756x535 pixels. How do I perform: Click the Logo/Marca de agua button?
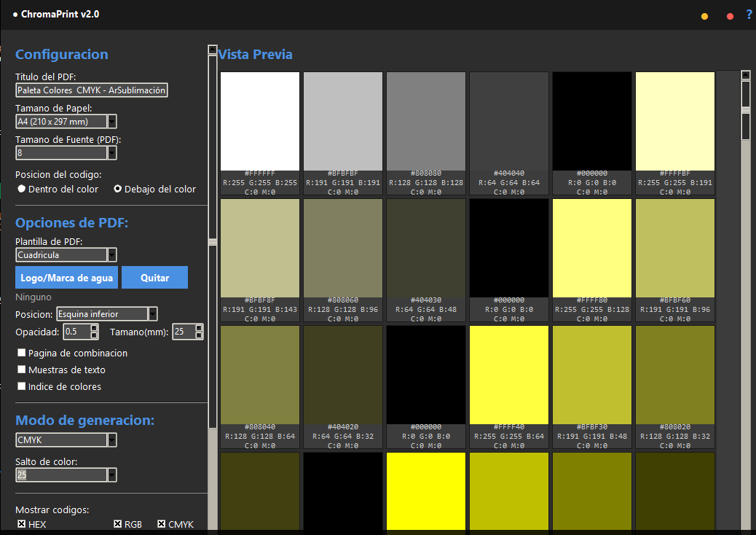point(66,278)
